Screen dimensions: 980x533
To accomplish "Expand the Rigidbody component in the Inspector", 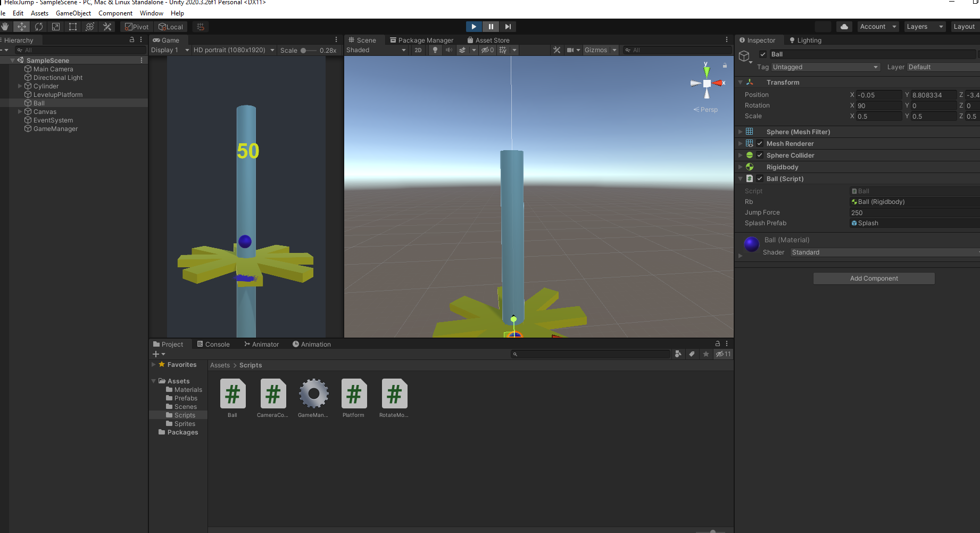I will [x=740, y=167].
